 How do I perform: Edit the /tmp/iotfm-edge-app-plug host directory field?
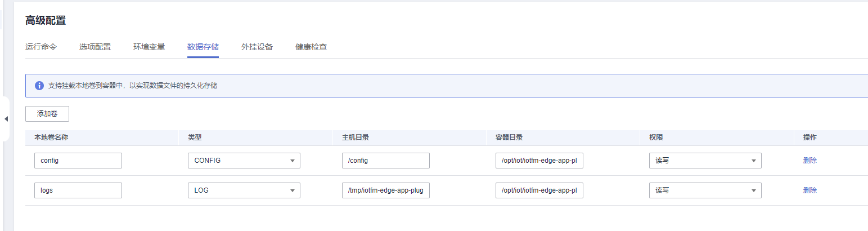[386, 190]
